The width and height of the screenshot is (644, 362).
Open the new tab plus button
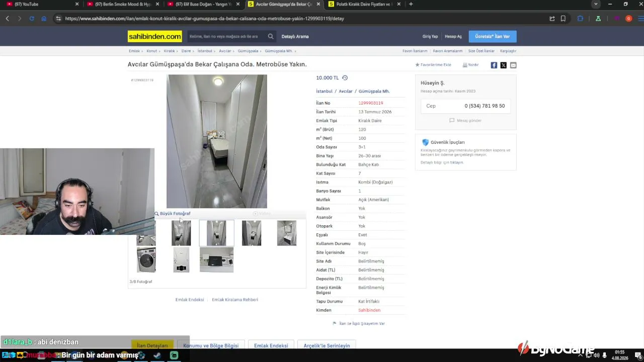coord(411,4)
